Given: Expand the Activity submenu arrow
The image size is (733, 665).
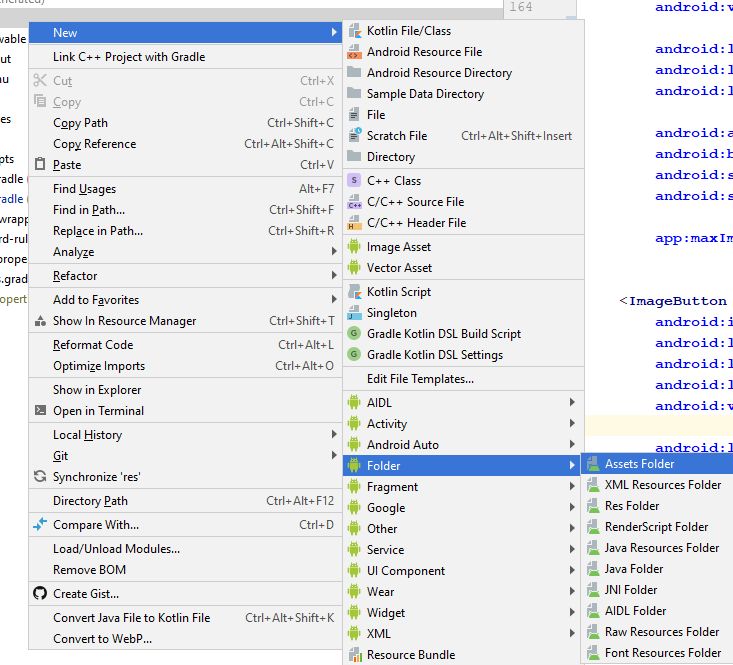Looking at the screenshot, I should point(572,423).
